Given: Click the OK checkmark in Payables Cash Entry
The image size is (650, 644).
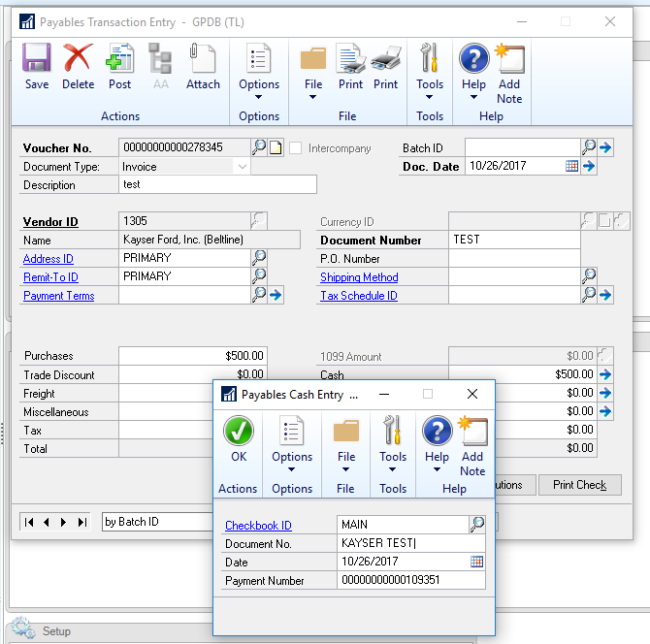Looking at the screenshot, I should tap(238, 439).
